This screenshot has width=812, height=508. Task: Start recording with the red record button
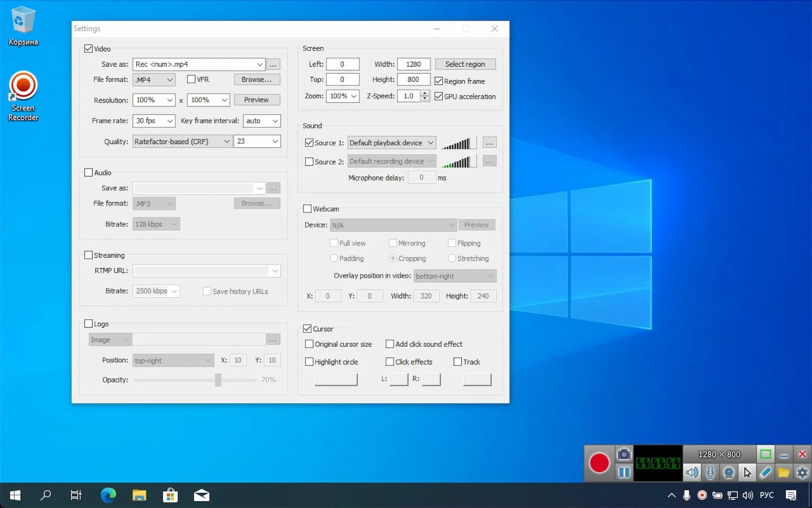pyautogui.click(x=599, y=463)
